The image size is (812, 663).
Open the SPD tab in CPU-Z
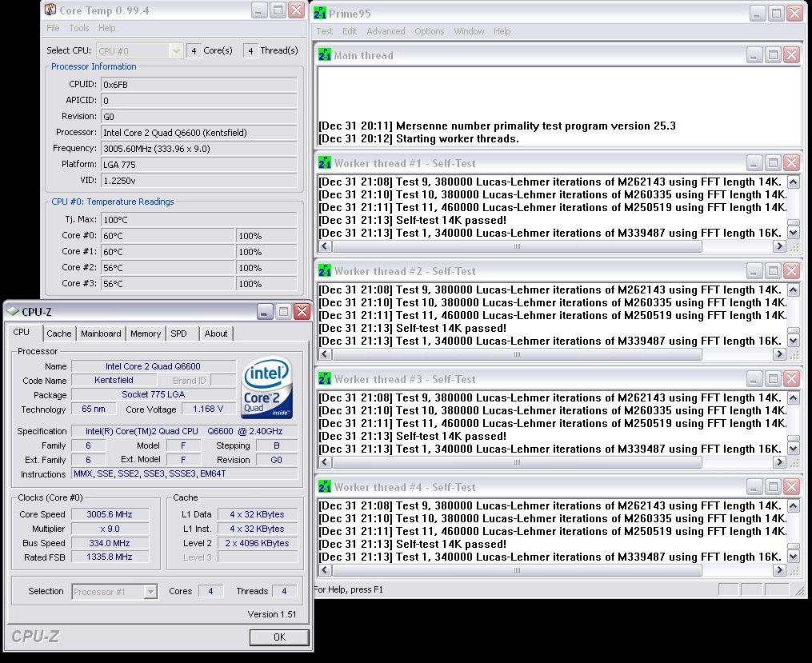click(178, 333)
